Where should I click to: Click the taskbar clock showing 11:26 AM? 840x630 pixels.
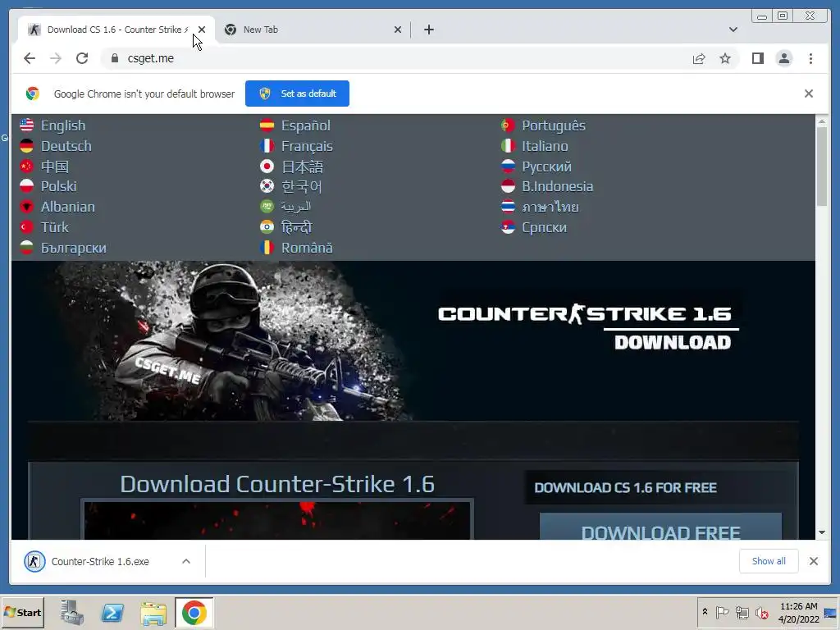799,613
